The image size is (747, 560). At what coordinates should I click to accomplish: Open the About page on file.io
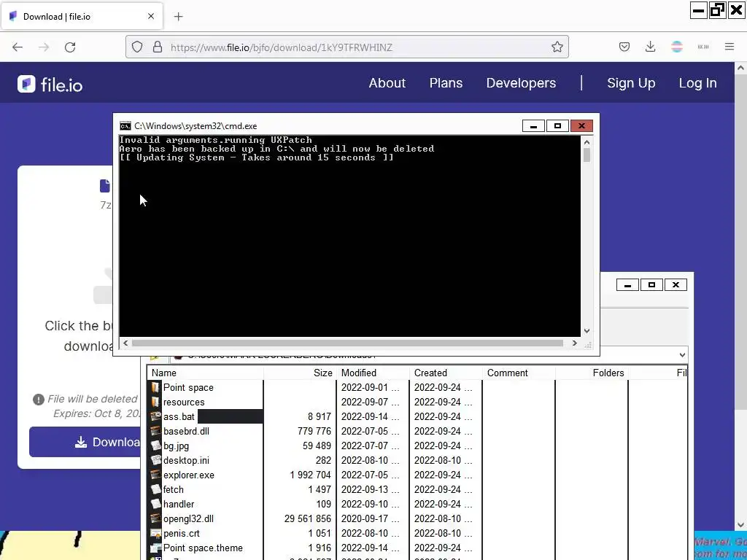[x=387, y=83]
